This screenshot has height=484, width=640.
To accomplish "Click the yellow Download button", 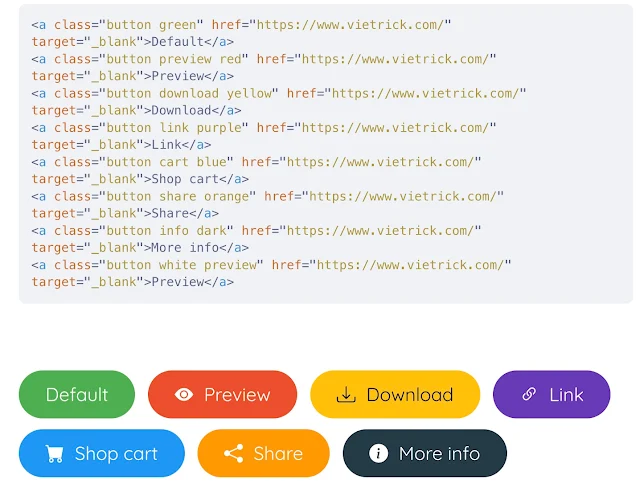I will [x=395, y=394].
